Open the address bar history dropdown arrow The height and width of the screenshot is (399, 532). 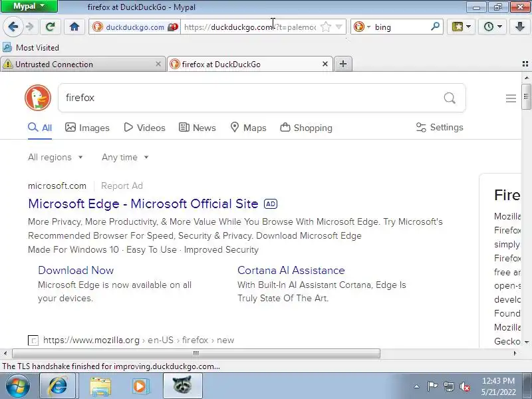[x=338, y=27]
